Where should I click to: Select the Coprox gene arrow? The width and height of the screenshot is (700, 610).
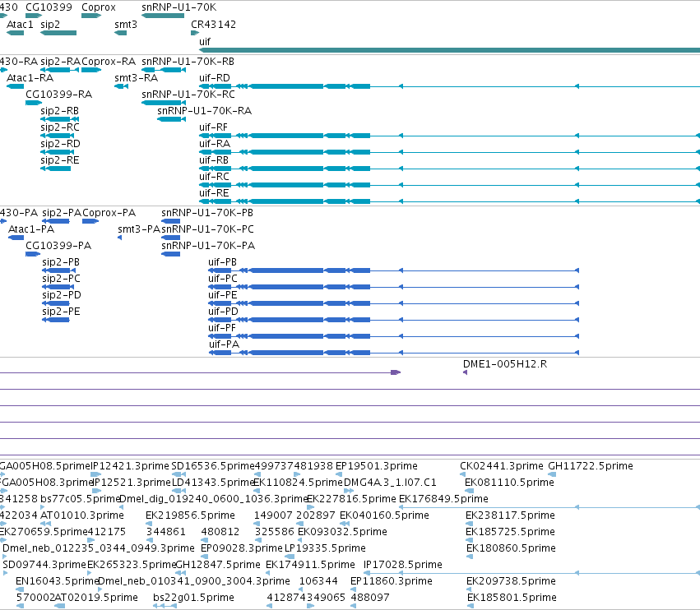point(91,16)
